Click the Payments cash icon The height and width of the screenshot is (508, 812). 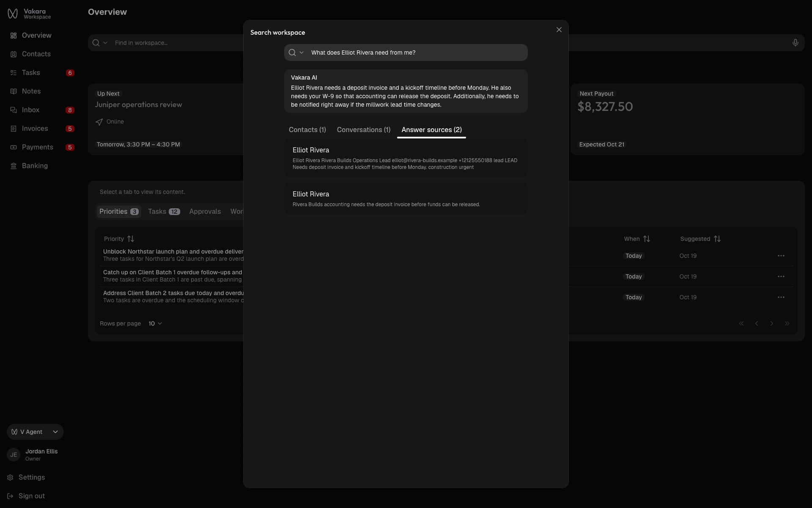click(14, 147)
